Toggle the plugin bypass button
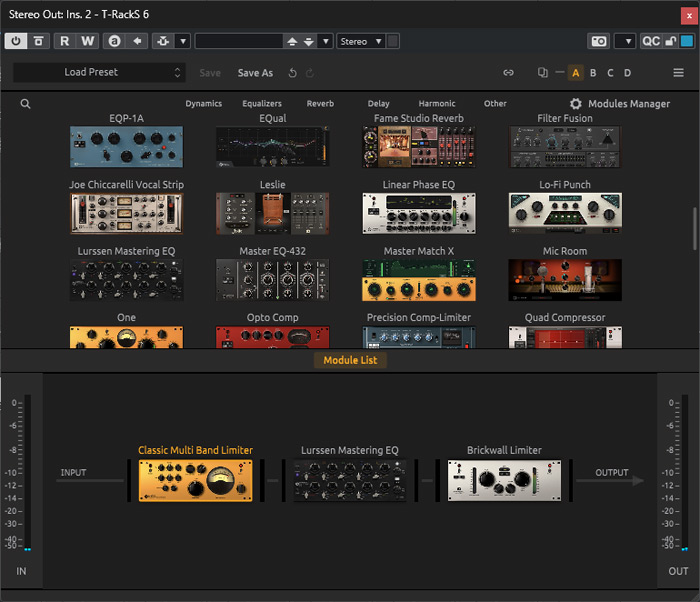 pyautogui.click(x=38, y=41)
